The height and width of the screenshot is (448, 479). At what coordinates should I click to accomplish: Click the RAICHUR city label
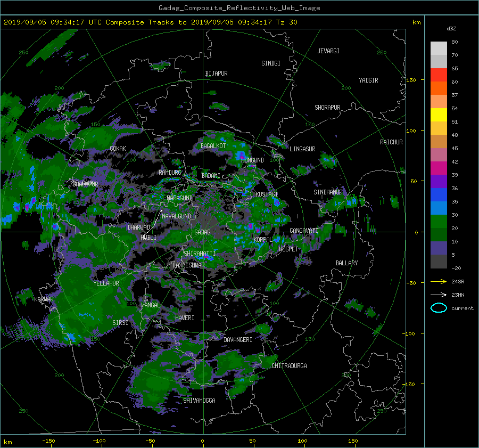[391, 142]
